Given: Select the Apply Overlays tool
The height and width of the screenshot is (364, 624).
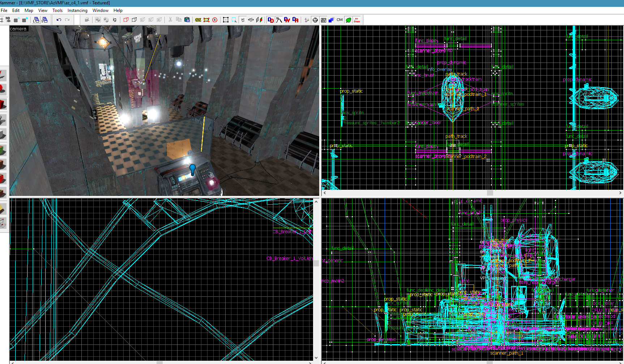Looking at the screenshot, I should coord(3,193).
